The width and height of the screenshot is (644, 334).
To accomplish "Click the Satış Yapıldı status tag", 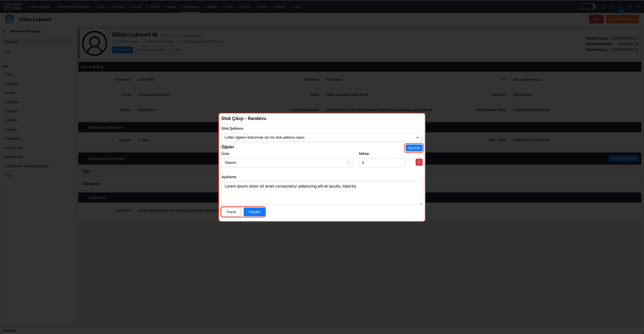I will (192, 35).
